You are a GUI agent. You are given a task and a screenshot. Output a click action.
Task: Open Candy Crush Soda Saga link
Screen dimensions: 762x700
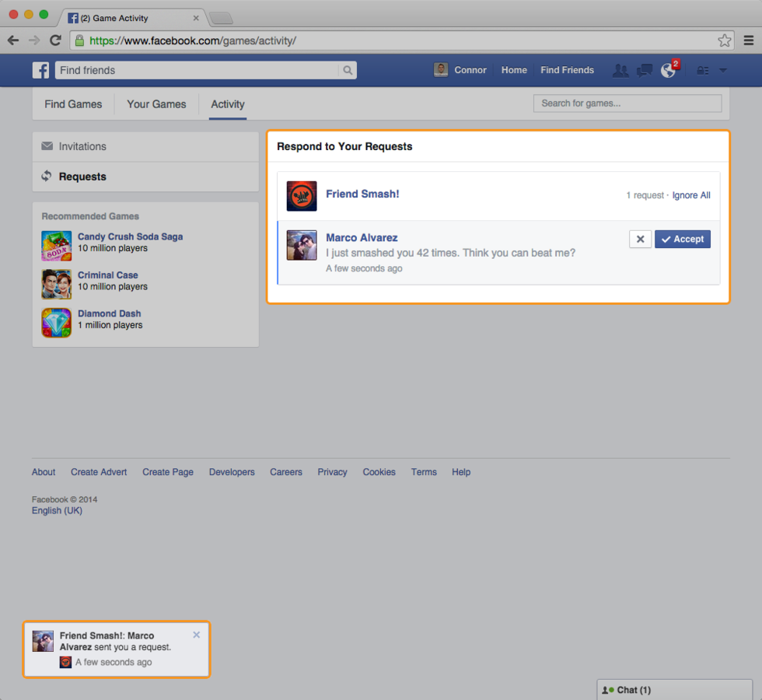131,236
